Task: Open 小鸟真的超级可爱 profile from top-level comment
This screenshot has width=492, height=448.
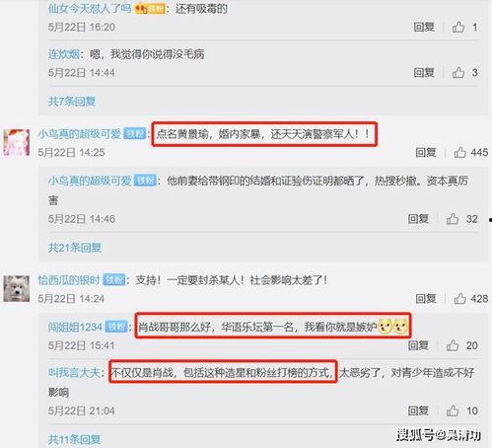Action: click(80, 134)
